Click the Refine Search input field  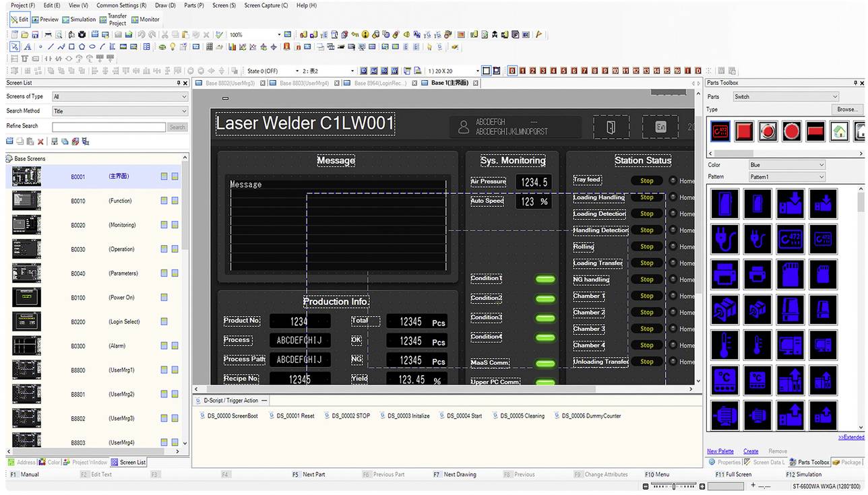(108, 127)
